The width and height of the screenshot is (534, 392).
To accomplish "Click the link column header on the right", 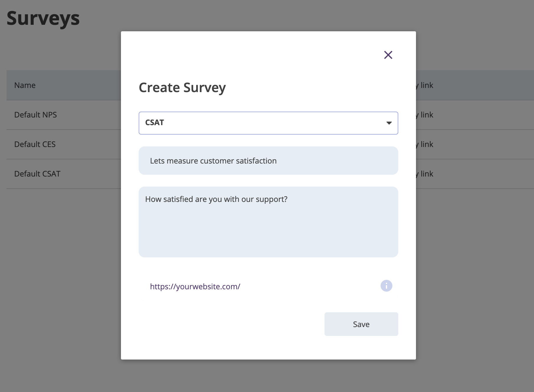I will pos(426,85).
